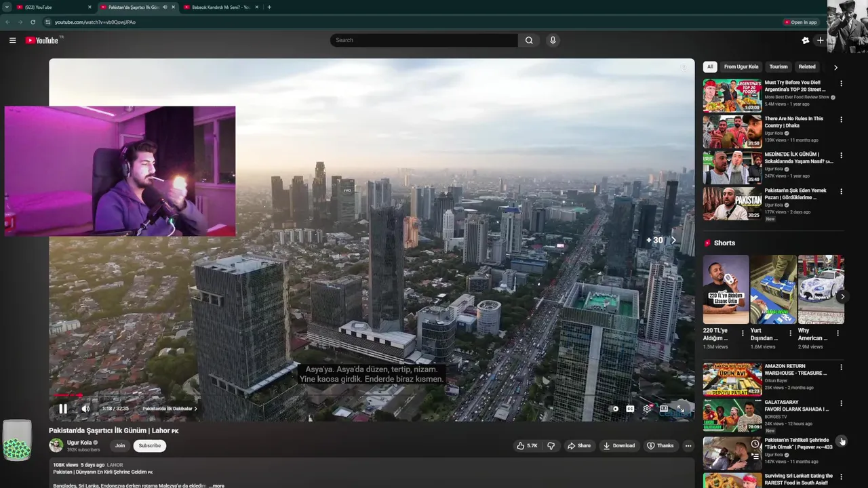
Task: Open the Dhaka video thumbnail 31:50
Action: 732,131
